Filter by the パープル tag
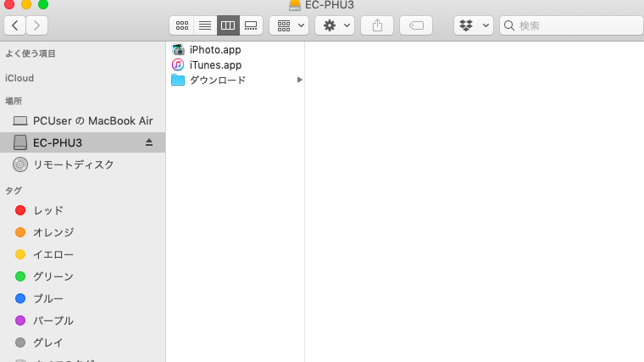The width and height of the screenshot is (644, 362). coord(82,320)
